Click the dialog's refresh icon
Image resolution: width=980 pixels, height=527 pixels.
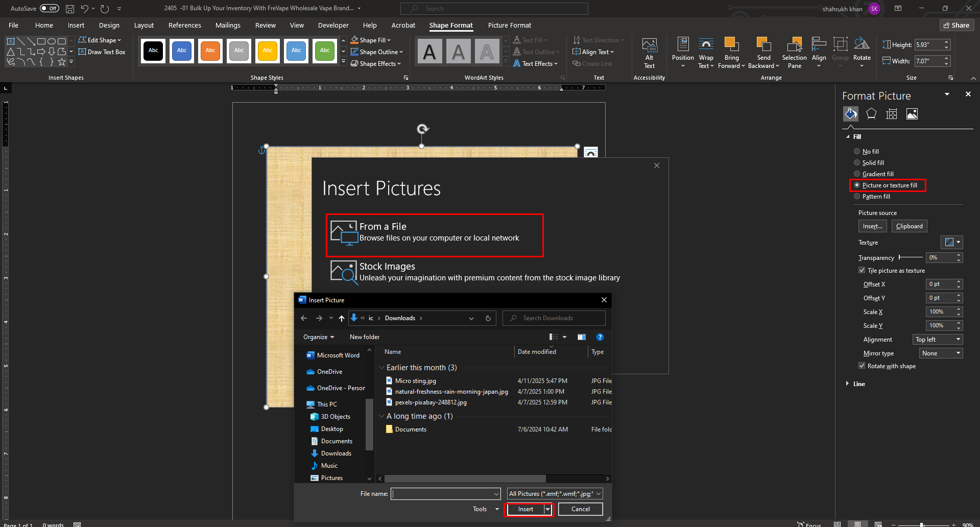488,318
